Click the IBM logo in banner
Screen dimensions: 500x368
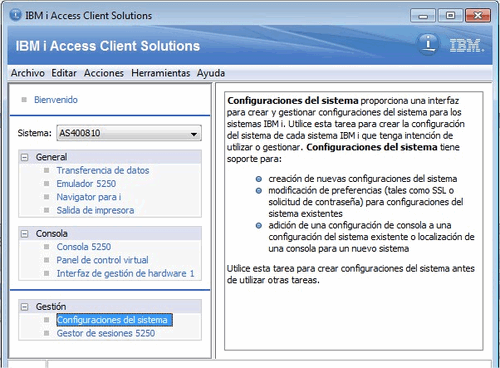466,46
